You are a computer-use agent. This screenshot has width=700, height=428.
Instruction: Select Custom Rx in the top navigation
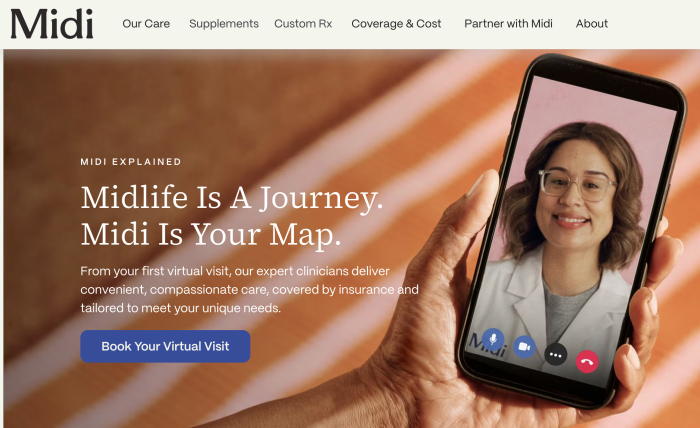click(303, 24)
